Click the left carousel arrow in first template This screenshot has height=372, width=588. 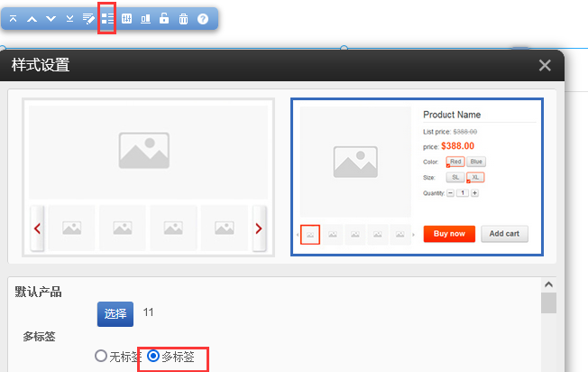[x=37, y=228]
